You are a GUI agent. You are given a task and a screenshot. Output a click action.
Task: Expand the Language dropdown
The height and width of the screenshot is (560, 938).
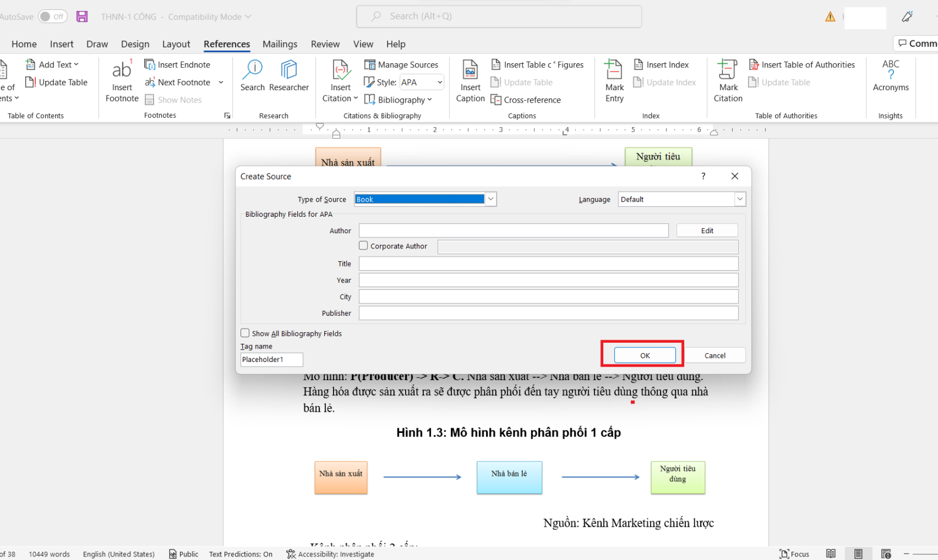click(740, 199)
